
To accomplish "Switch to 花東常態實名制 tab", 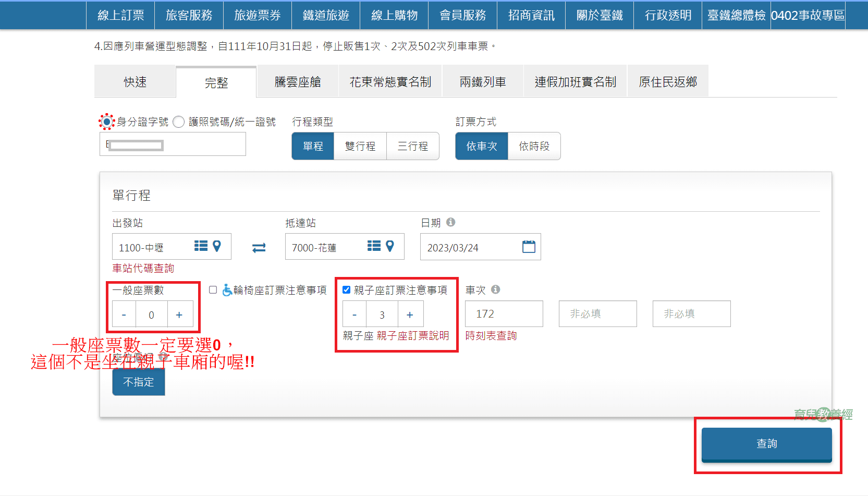I will coord(390,81).
